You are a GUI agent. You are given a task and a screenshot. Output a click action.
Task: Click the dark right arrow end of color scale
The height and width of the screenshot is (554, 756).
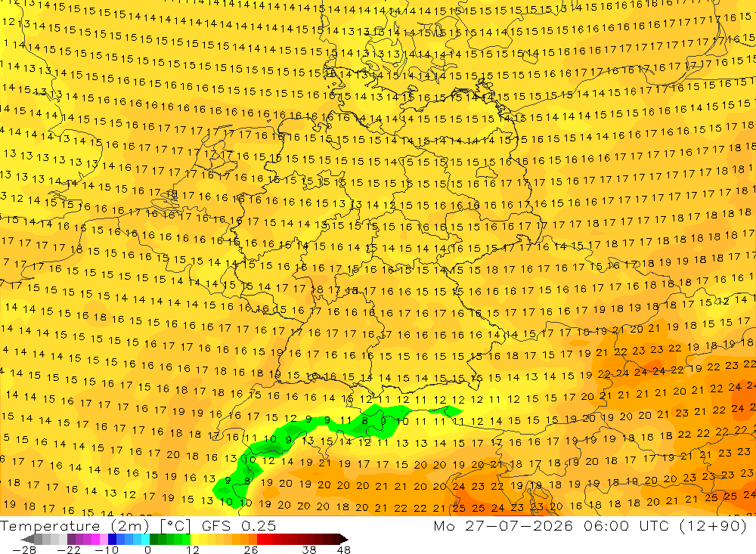[344, 539]
